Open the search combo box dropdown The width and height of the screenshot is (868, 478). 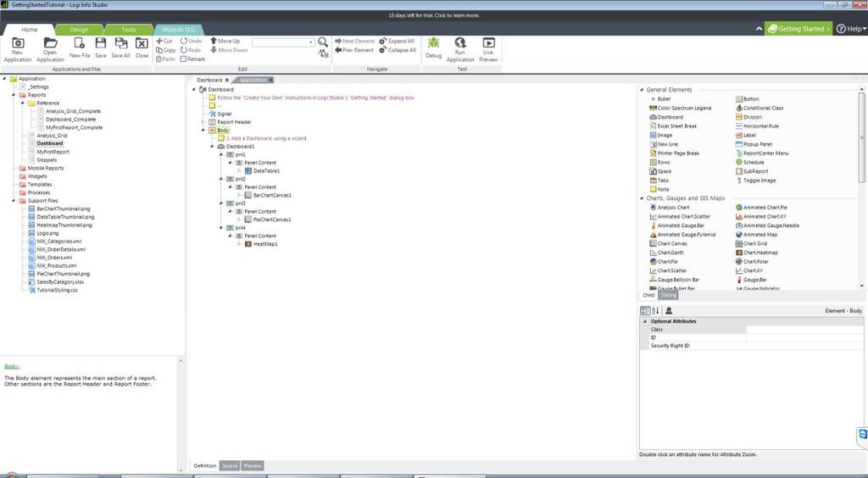310,42
